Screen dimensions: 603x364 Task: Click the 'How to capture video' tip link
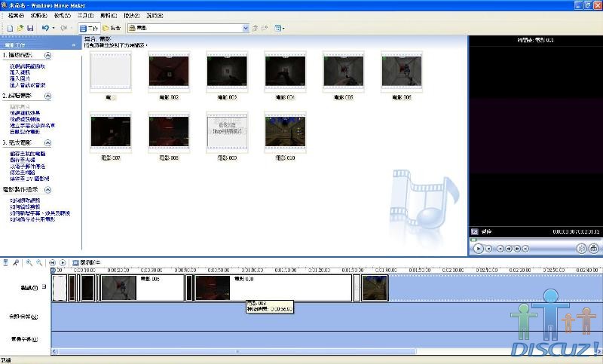coord(25,200)
